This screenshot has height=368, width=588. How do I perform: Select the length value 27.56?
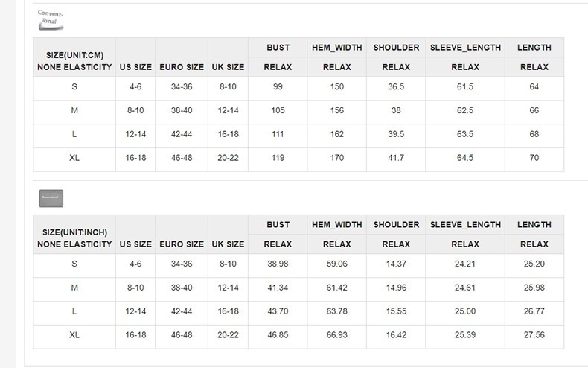(x=534, y=336)
